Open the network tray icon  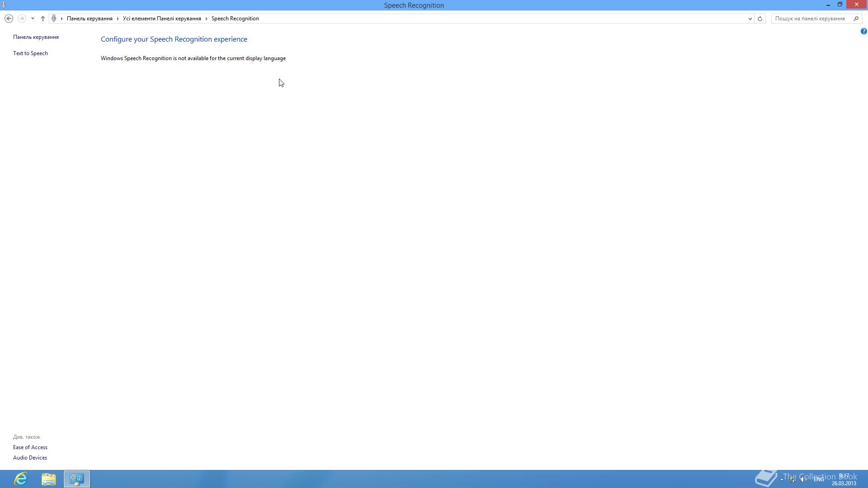point(793,479)
